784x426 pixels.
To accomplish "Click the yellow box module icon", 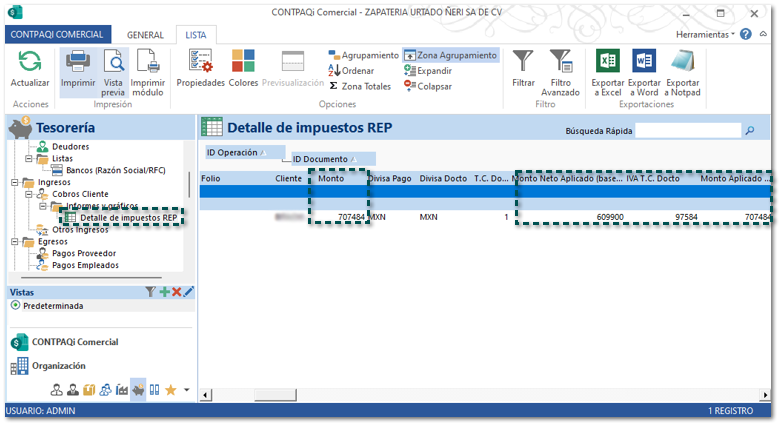I will [89, 390].
